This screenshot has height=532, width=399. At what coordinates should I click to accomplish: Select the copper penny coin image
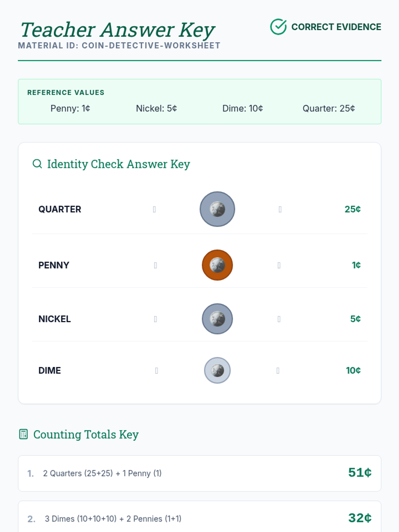(217, 265)
